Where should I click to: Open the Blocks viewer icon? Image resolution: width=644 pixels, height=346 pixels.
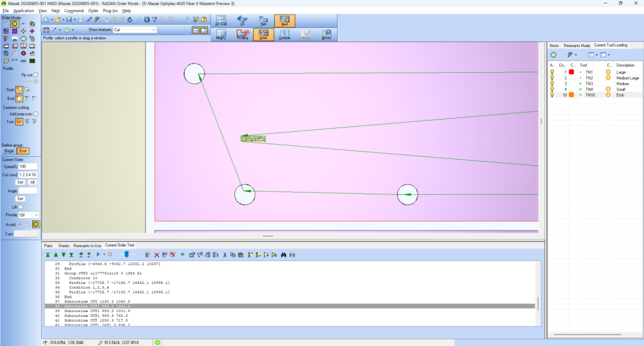click(x=326, y=34)
